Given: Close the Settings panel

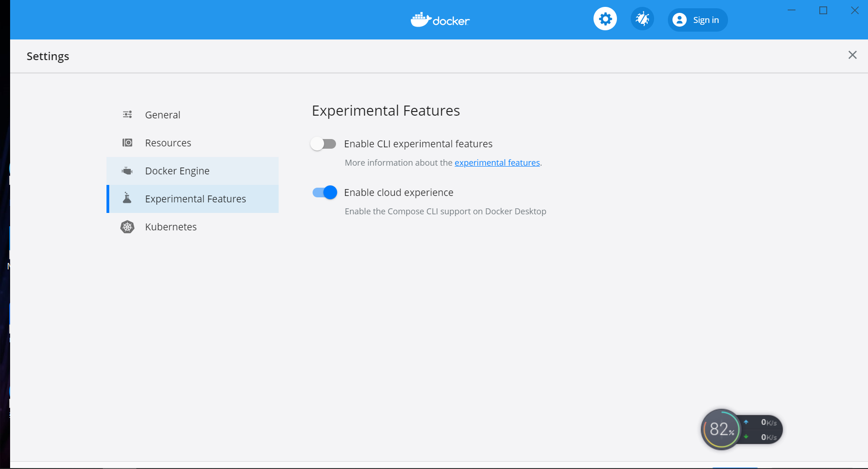Looking at the screenshot, I should pos(852,55).
